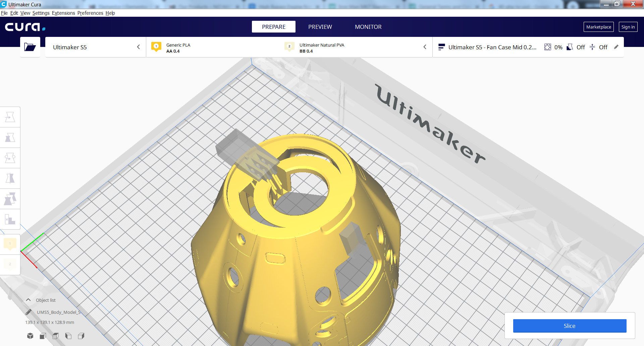Open the Marketplace

tap(598, 27)
